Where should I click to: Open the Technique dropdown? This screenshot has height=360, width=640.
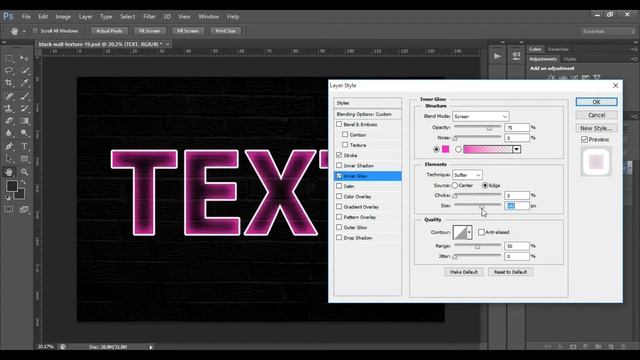pos(467,175)
